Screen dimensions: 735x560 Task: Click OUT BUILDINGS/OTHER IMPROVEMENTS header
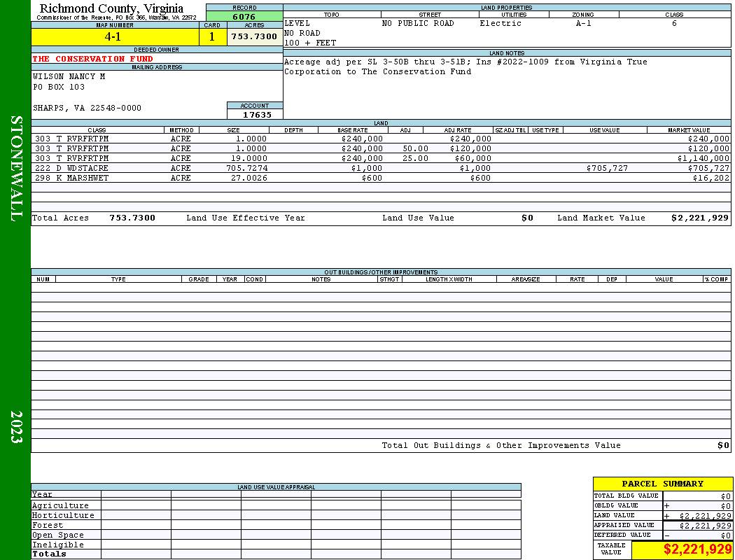381,272
